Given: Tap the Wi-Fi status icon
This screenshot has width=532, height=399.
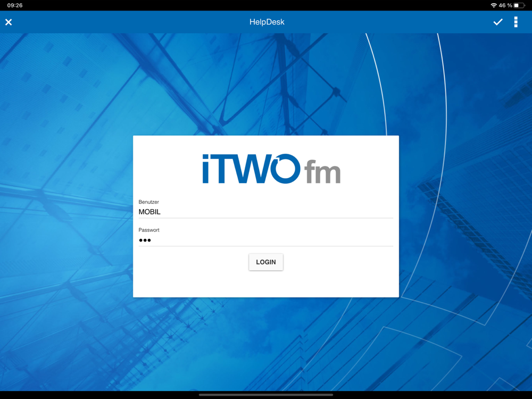Looking at the screenshot, I should pos(494,5).
